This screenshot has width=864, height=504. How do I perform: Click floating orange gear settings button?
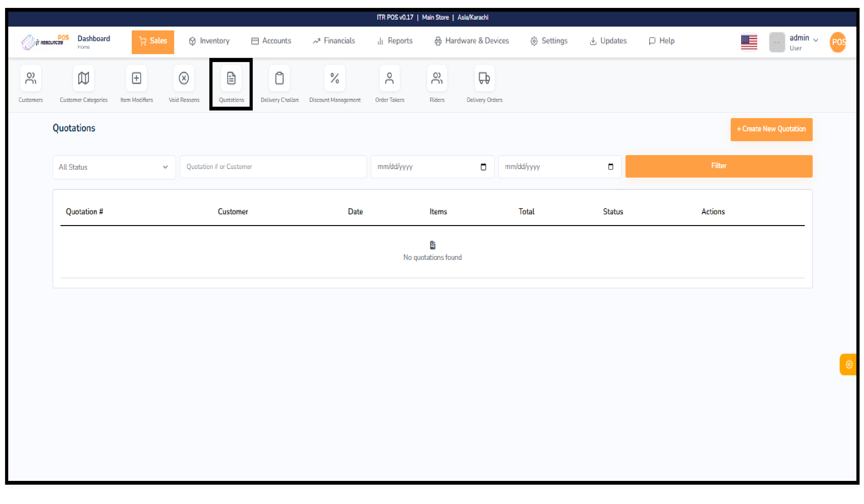848,365
